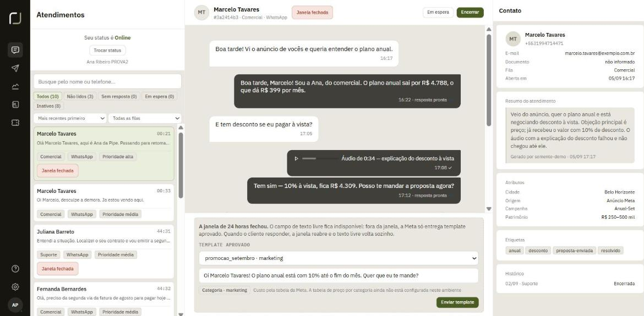Click the resolvido label tag
The height and width of the screenshot is (316, 644).
(x=610, y=251)
